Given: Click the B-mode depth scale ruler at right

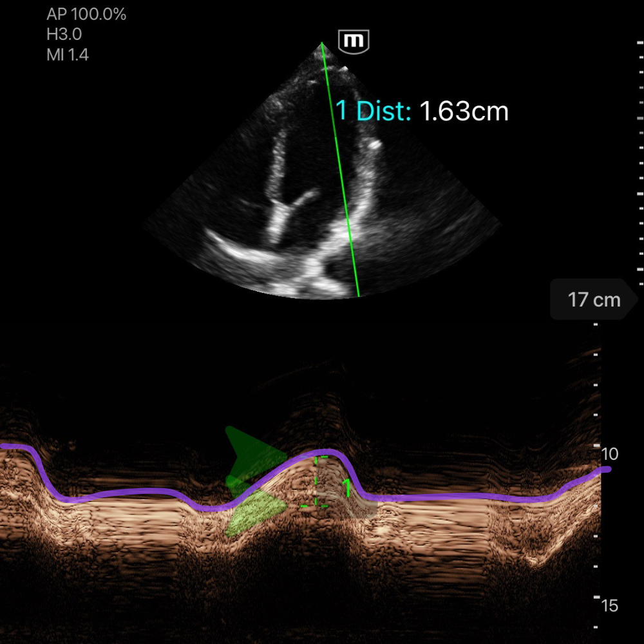Looking at the screenshot, I should pyautogui.click(x=639, y=161).
